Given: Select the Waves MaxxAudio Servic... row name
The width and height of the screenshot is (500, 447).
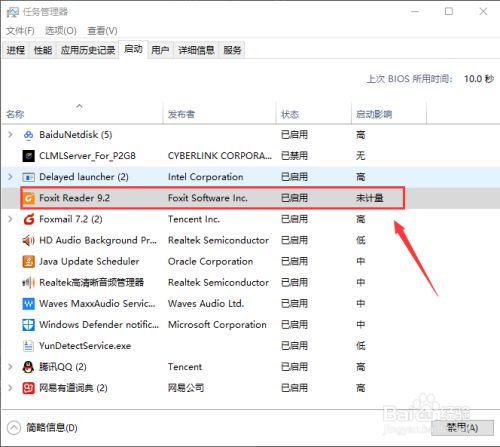Looking at the screenshot, I should pyautogui.click(x=97, y=304).
